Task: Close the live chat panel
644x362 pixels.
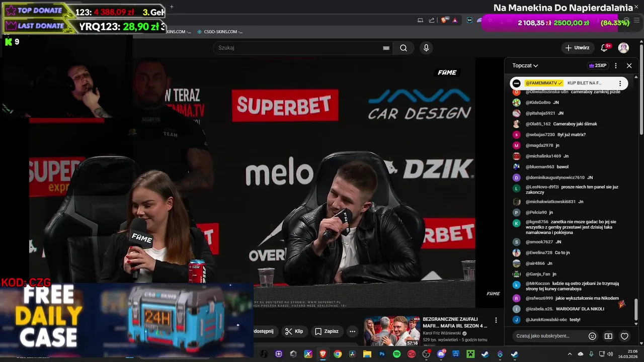Action: [629, 65]
